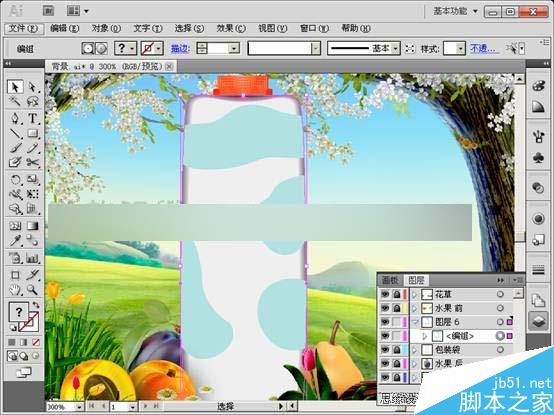Select the Hand tool
Image resolution: width=554 pixels, height=415 pixels.
coord(15,290)
